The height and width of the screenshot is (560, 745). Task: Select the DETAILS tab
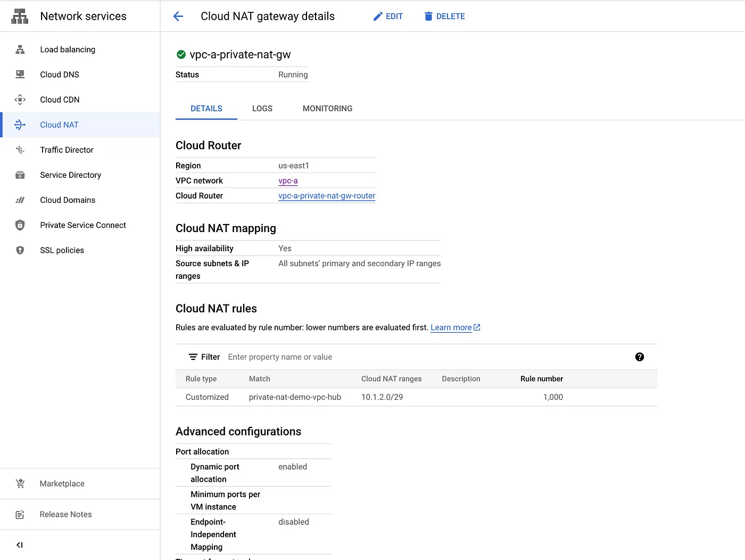(x=206, y=109)
